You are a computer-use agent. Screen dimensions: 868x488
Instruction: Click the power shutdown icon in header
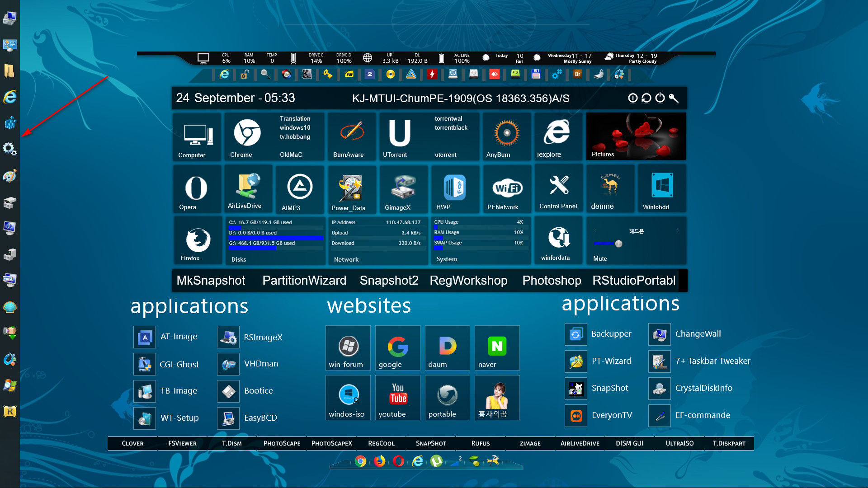[x=660, y=98]
